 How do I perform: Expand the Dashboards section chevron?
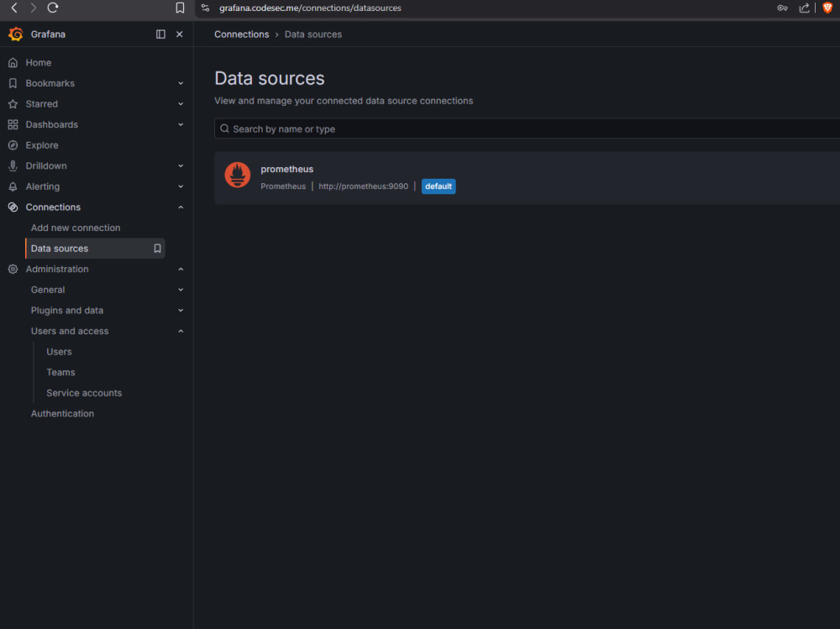181,125
